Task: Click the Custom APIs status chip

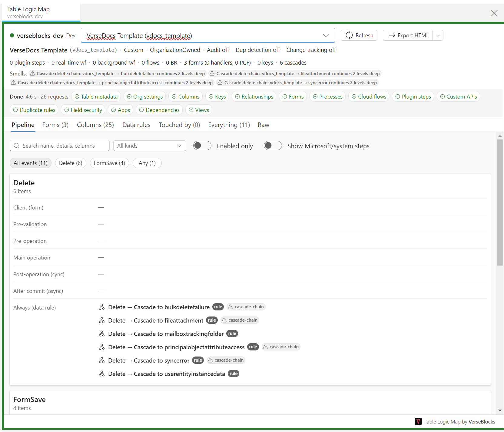Action: pyautogui.click(x=458, y=96)
